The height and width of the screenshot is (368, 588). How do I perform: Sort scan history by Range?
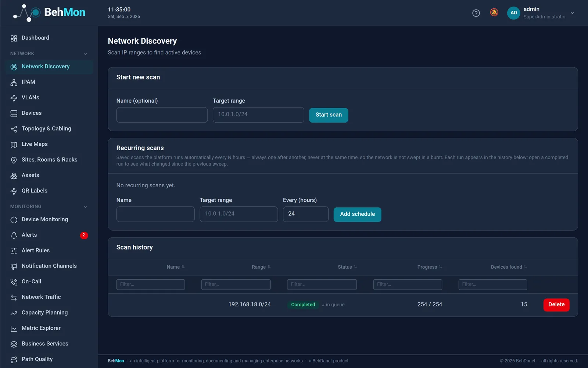(x=261, y=267)
